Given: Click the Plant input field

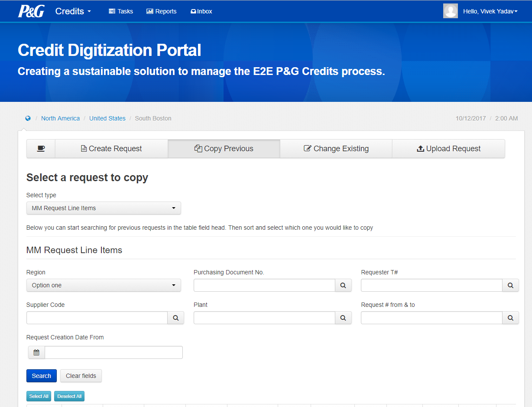Looking at the screenshot, I should pos(264,318).
